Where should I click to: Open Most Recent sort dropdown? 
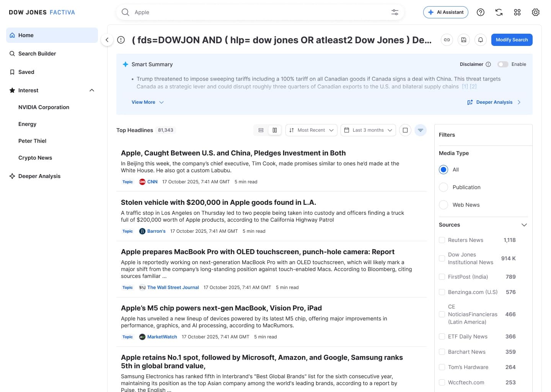[311, 130]
